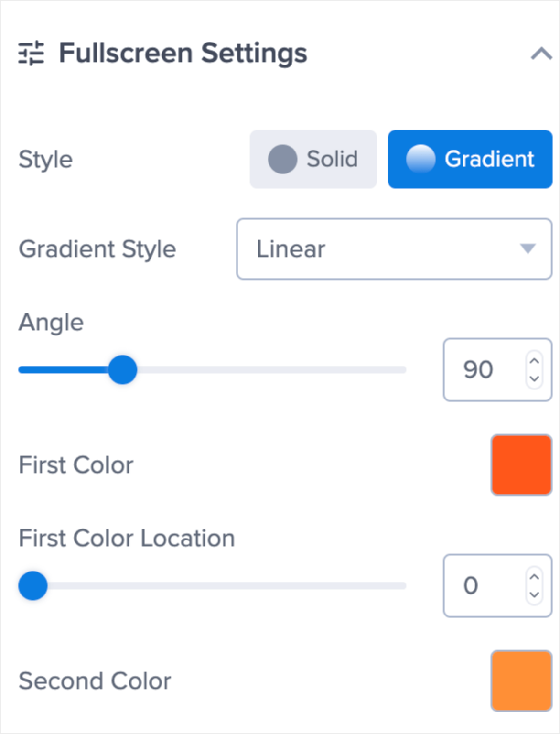Select the Gradient style option
Viewport: 560px width, 734px height.
pos(470,159)
